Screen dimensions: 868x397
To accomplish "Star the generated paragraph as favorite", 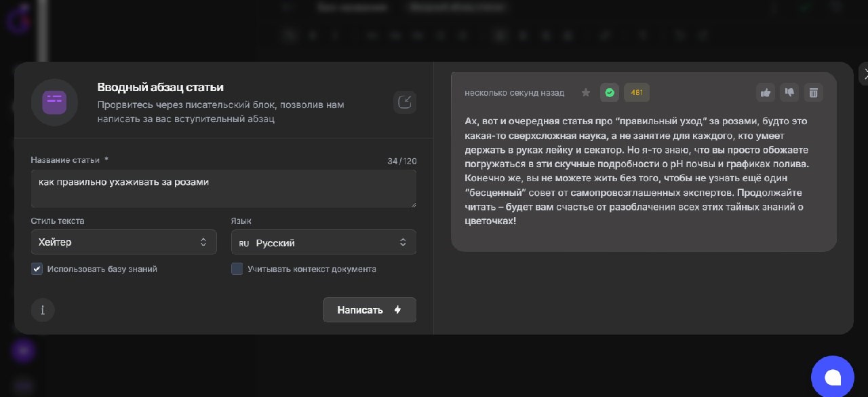I will (586, 92).
